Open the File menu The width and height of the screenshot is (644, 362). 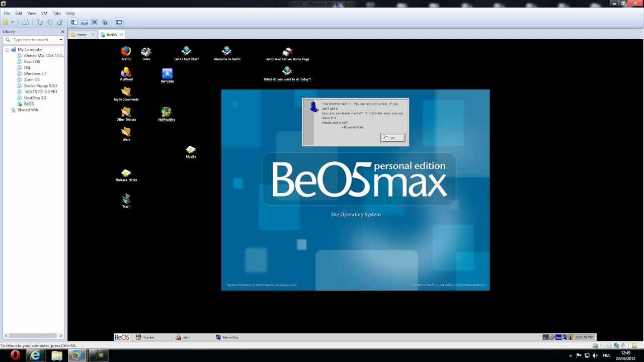pyautogui.click(x=7, y=13)
